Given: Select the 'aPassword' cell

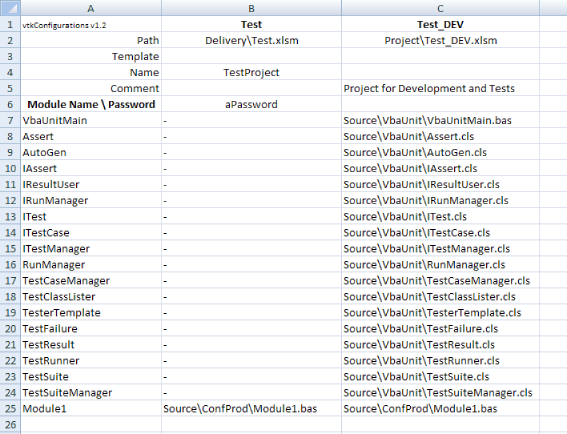Looking at the screenshot, I should (251, 104).
